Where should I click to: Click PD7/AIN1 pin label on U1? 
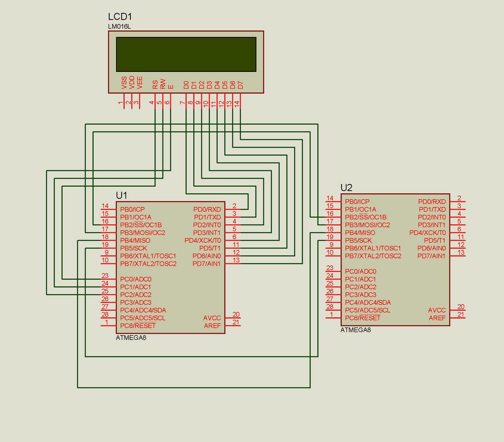207,264
